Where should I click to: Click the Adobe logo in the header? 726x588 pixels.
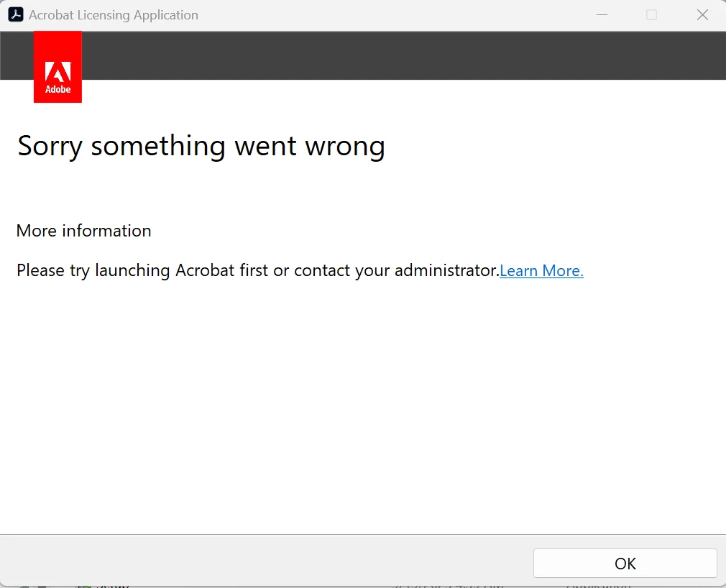[58, 67]
